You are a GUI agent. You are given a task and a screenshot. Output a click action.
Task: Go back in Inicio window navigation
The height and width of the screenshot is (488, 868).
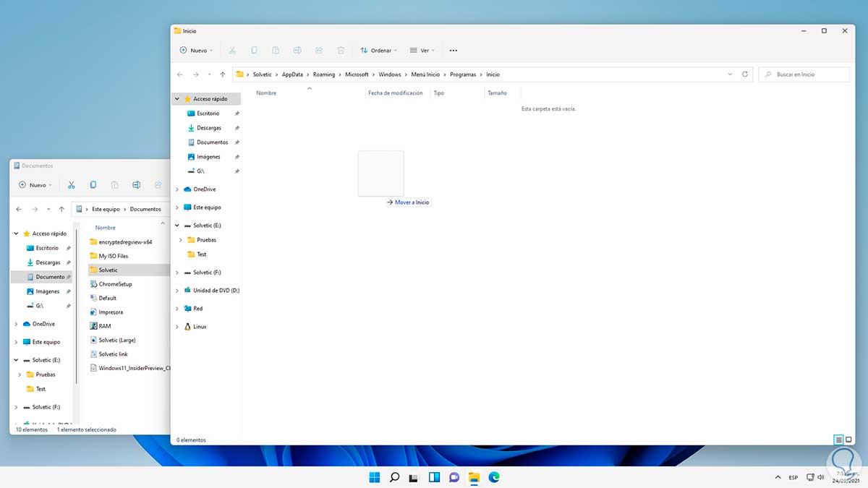(x=180, y=74)
